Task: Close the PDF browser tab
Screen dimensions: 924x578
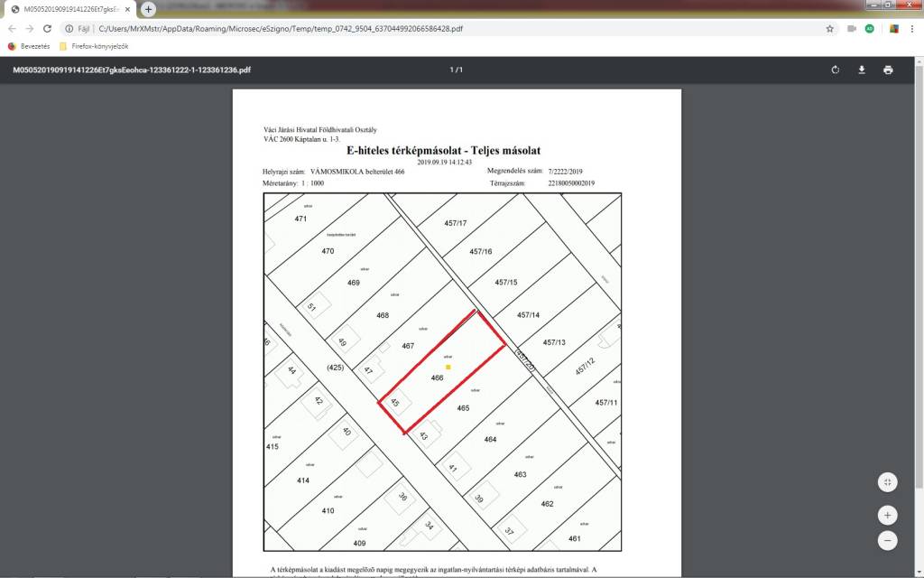Action: tap(127, 9)
